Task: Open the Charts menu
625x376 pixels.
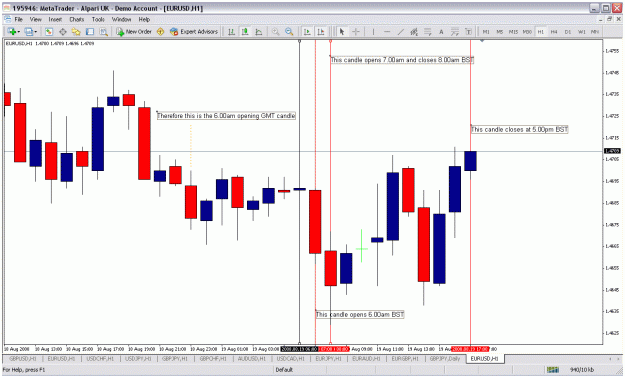Action: click(77, 19)
